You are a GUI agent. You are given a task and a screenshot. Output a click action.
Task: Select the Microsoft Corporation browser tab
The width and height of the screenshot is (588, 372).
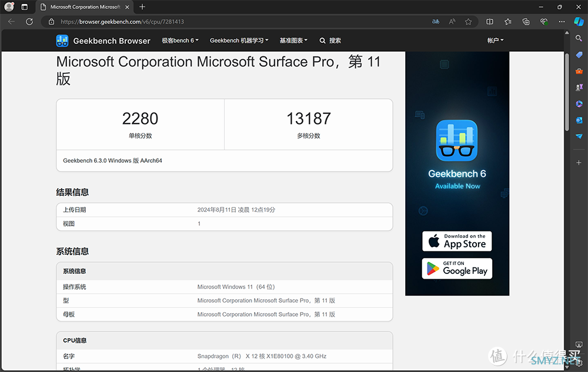(85, 6)
